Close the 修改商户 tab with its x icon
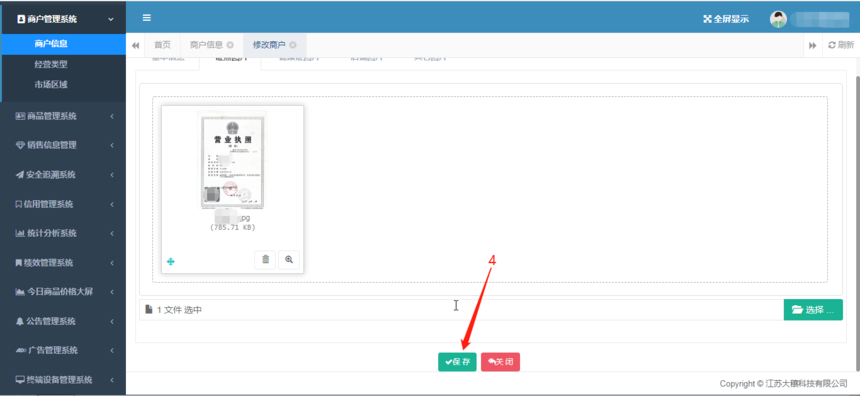Screen dimensions: 860x396 tap(293, 45)
